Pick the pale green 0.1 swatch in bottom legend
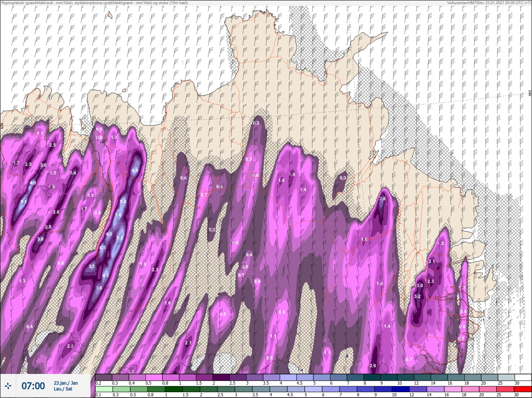Viewport: 532px width, 398px height. coord(103,389)
